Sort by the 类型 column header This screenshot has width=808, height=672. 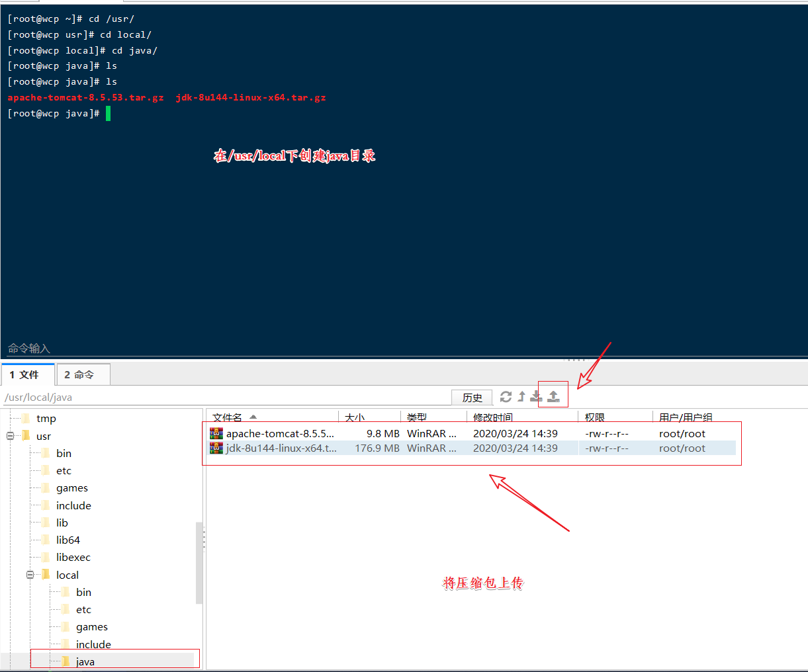pyautogui.click(x=433, y=417)
